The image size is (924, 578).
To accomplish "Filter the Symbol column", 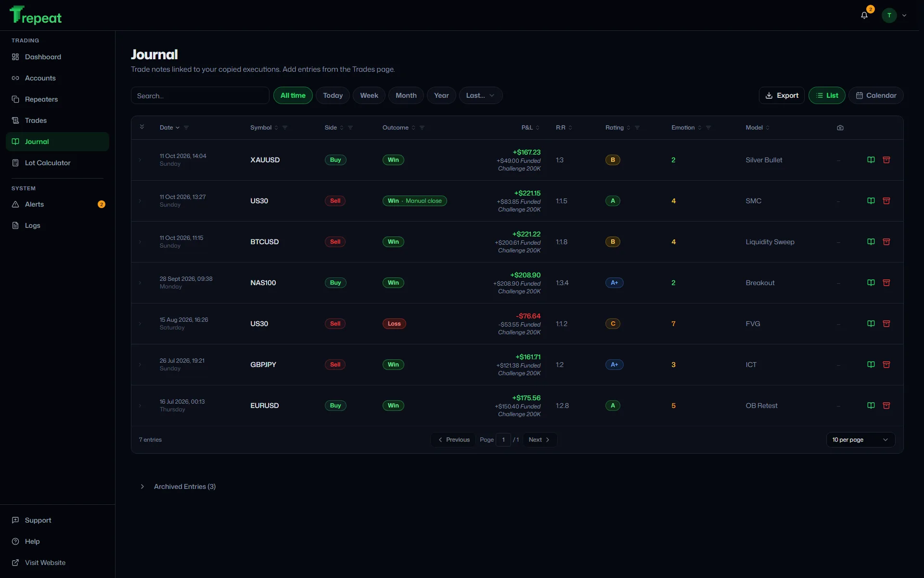I will coord(285,128).
